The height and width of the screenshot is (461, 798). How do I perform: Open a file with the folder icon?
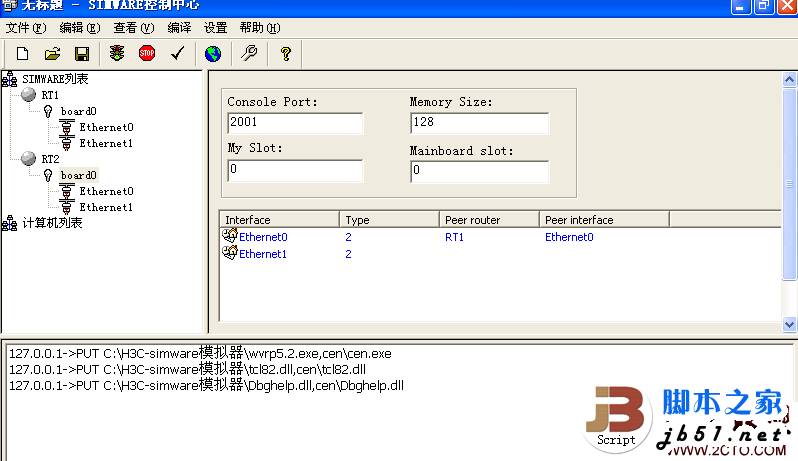(52, 53)
